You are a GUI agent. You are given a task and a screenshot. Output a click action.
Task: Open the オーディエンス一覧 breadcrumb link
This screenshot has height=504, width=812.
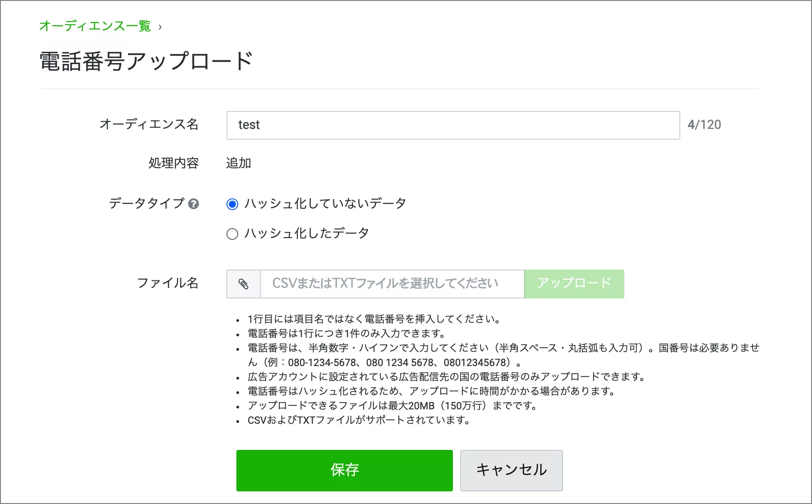coord(95,26)
